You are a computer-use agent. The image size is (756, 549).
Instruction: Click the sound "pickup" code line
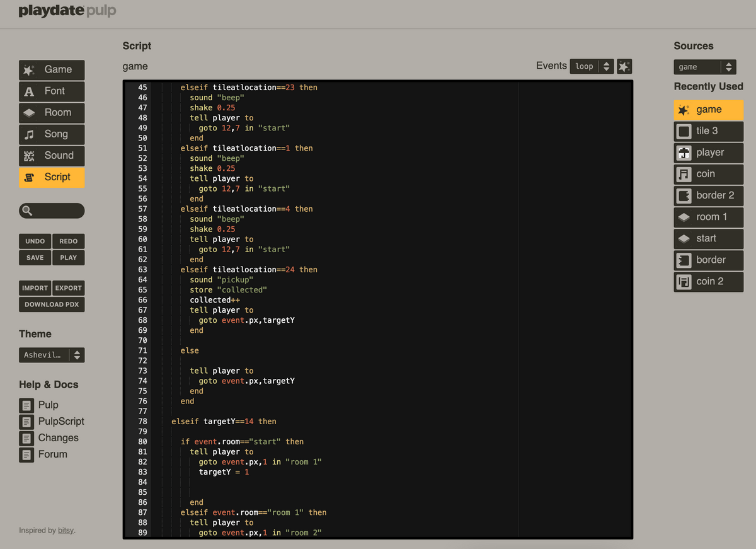(222, 280)
